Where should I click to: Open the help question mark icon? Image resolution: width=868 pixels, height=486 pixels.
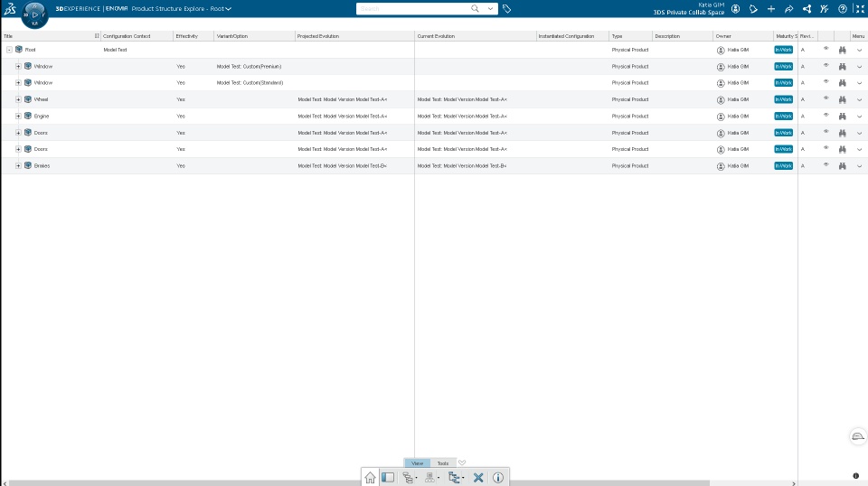point(842,9)
